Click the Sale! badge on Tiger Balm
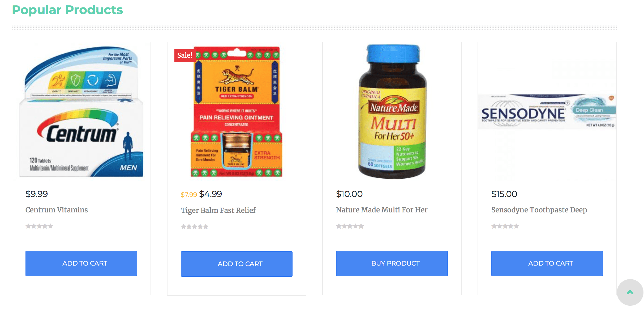The width and height of the screenshot is (644, 319). click(x=185, y=55)
